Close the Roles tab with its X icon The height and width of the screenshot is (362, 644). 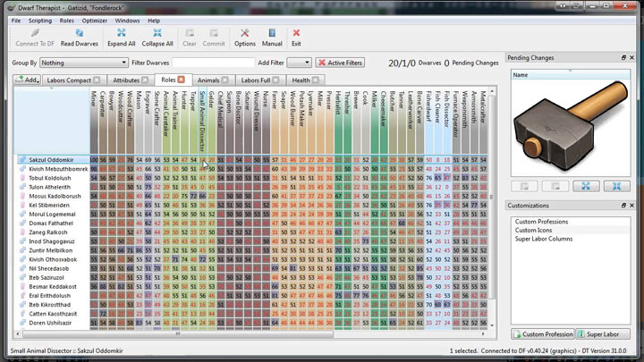click(182, 80)
